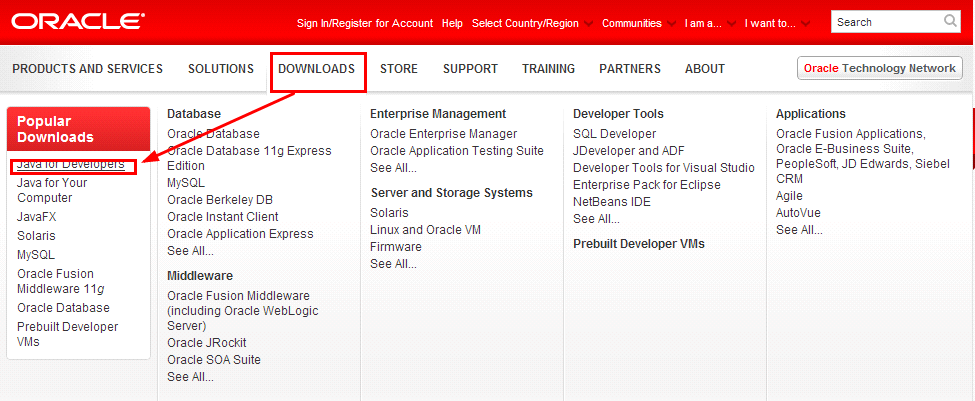The image size is (975, 401).
Task: Open the "I want to..." dropdown
Action: (x=777, y=24)
